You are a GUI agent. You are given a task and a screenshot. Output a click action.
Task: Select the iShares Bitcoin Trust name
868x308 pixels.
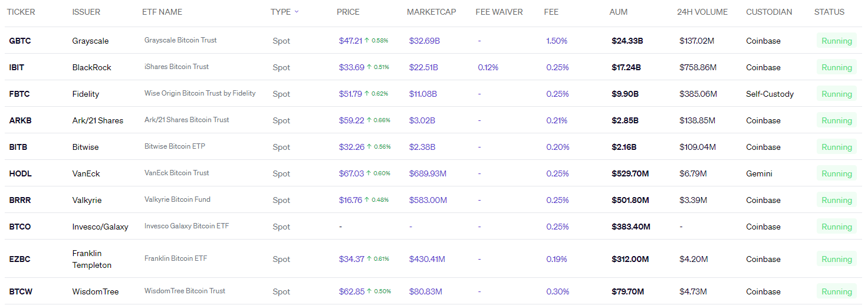tap(176, 67)
